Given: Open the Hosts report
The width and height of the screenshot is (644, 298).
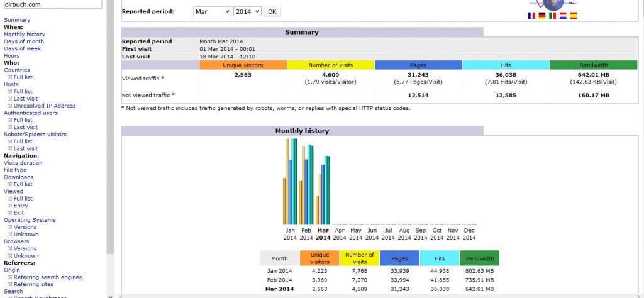Looking at the screenshot, I should [x=11, y=84].
